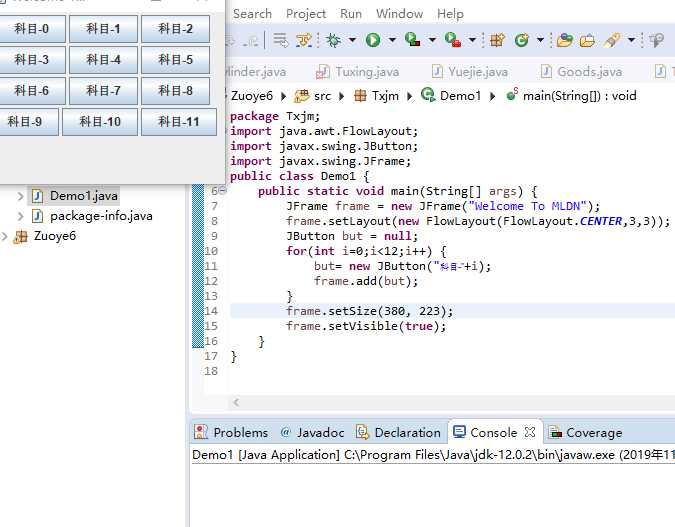
Task: Open the Help menu
Action: pos(450,14)
